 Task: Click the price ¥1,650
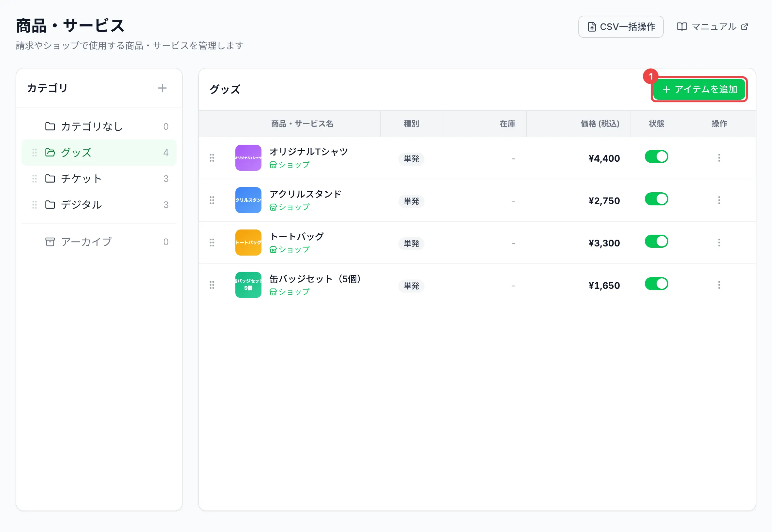point(604,285)
